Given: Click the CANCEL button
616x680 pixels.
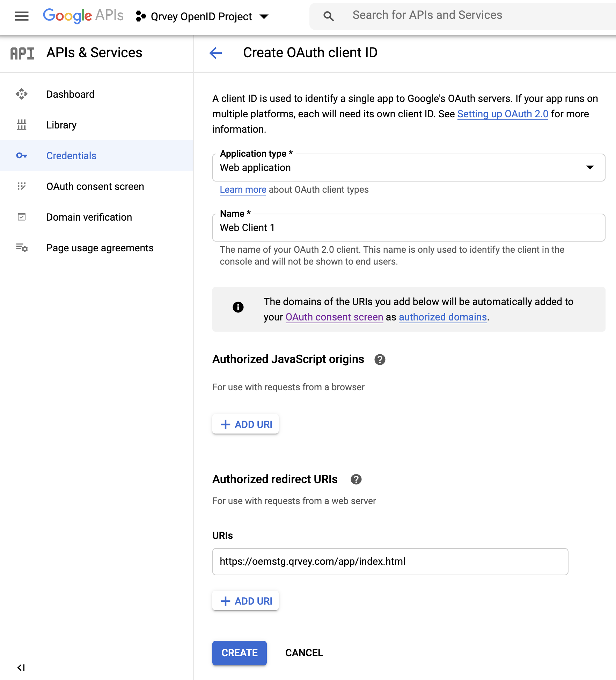Looking at the screenshot, I should 304,653.
